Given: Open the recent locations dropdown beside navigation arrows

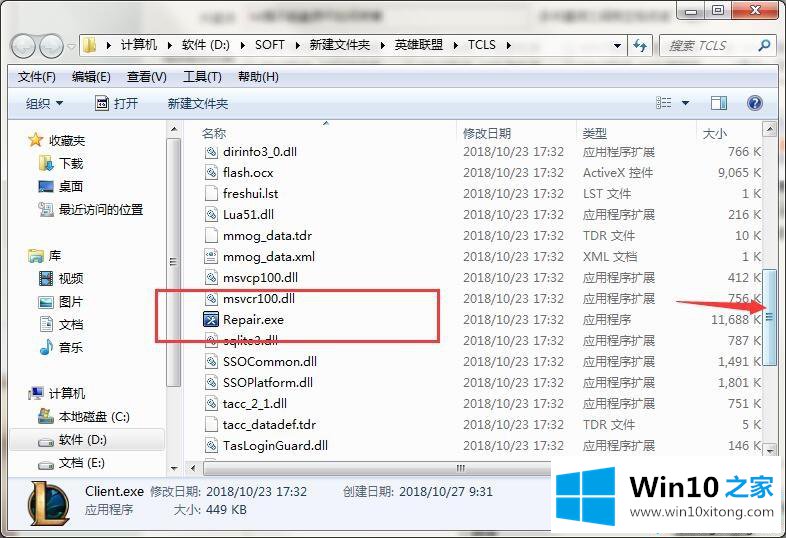Looking at the screenshot, I should pyautogui.click(x=71, y=46).
